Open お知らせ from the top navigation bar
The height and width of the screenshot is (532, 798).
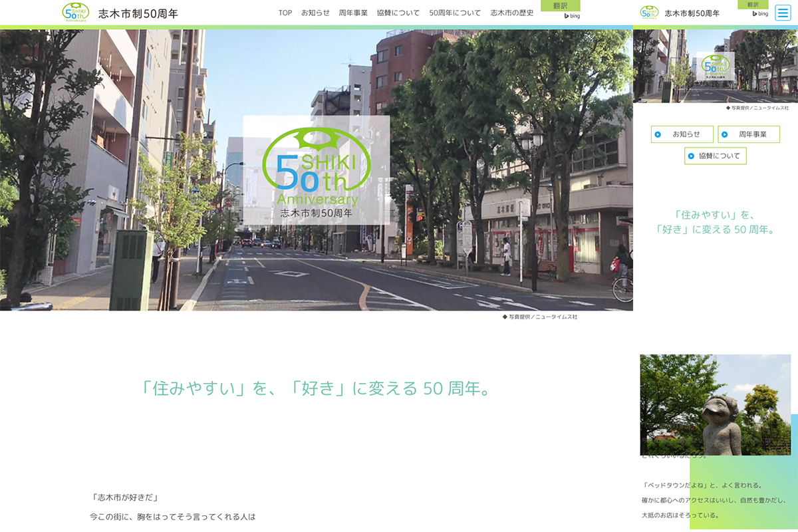(x=315, y=13)
